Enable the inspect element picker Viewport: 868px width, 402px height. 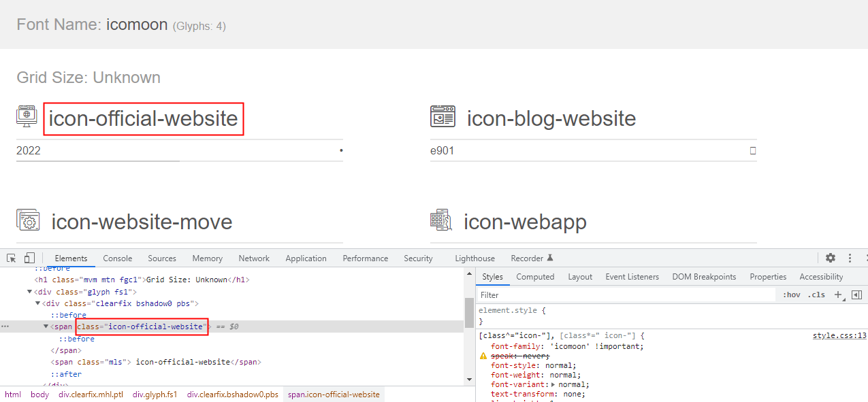[11, 258]
